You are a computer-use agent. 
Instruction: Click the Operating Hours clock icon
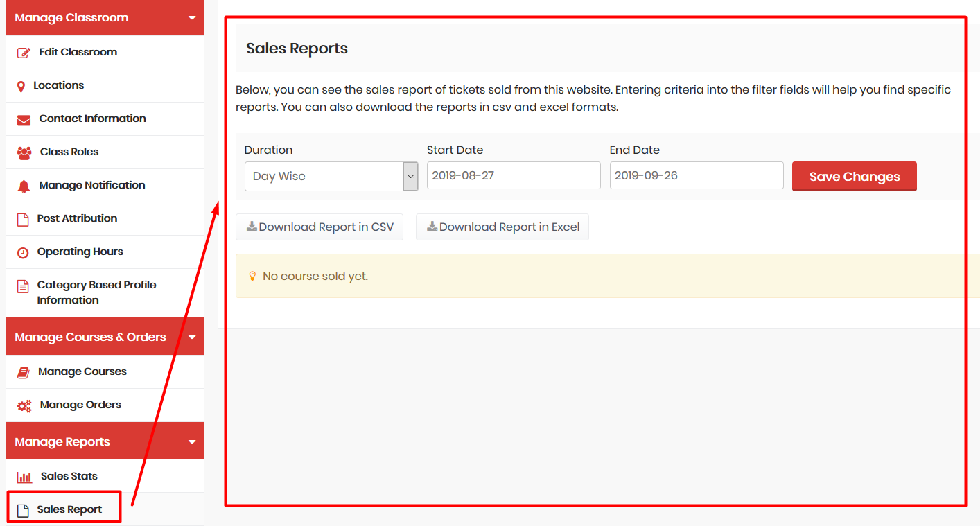click(23, 252)
